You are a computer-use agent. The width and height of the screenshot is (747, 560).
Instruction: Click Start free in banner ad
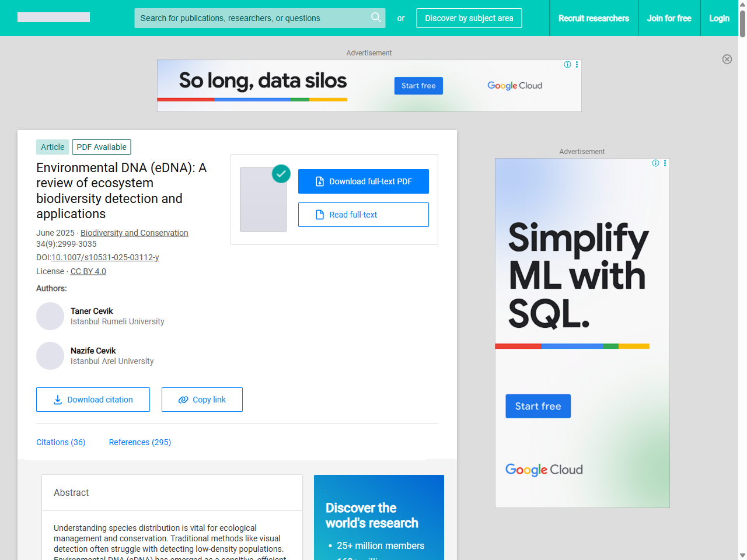click(418, 86)
